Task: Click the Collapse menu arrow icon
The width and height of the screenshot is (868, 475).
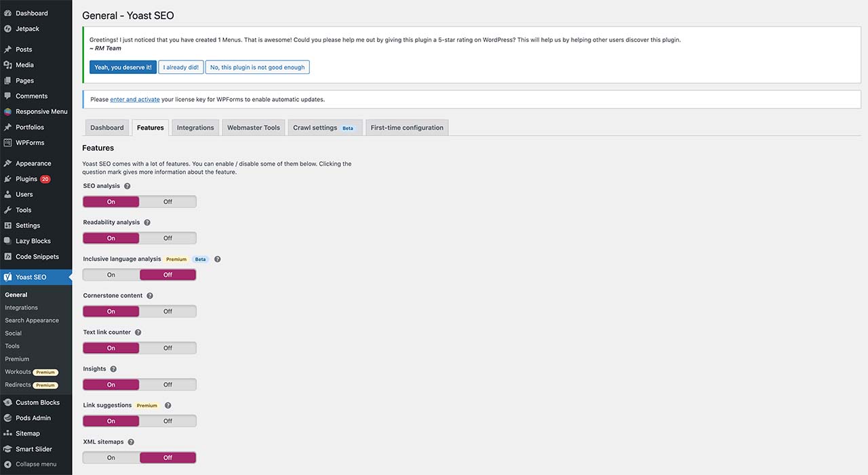Action: (x=7, y=464)
